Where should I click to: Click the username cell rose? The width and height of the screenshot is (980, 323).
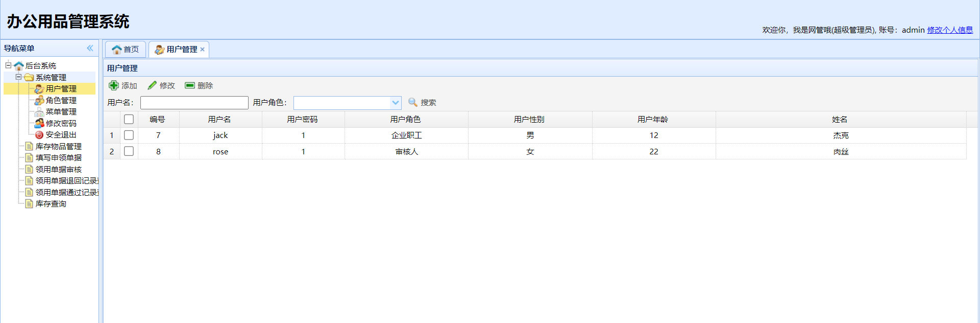point(220,151)
